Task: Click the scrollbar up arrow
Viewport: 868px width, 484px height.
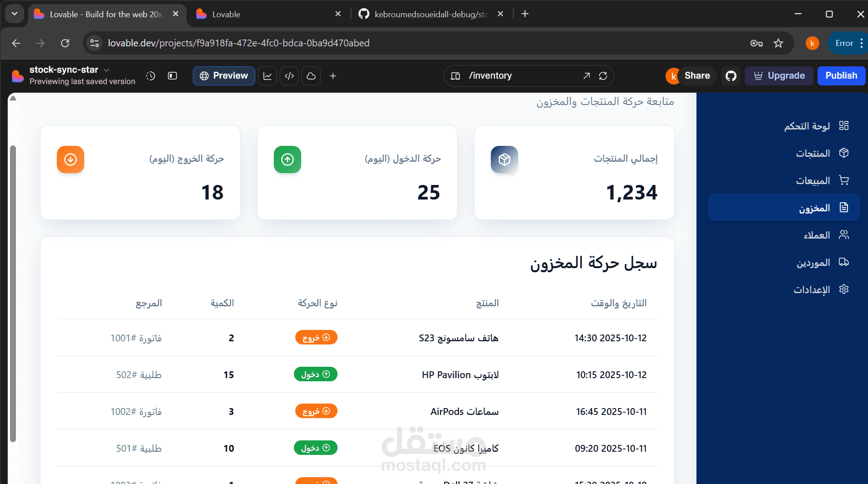Action: (x=13, y=98)
